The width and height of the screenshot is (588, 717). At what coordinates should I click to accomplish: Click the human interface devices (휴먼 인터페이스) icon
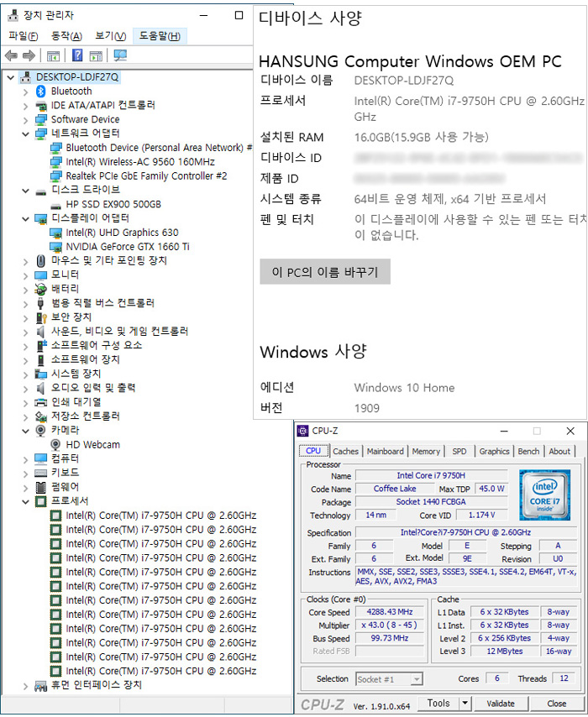(40, 685)
